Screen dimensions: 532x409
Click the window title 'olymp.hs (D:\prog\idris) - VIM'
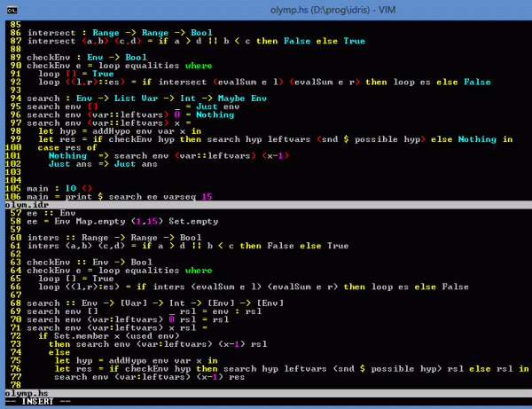[x=332, y=10]
